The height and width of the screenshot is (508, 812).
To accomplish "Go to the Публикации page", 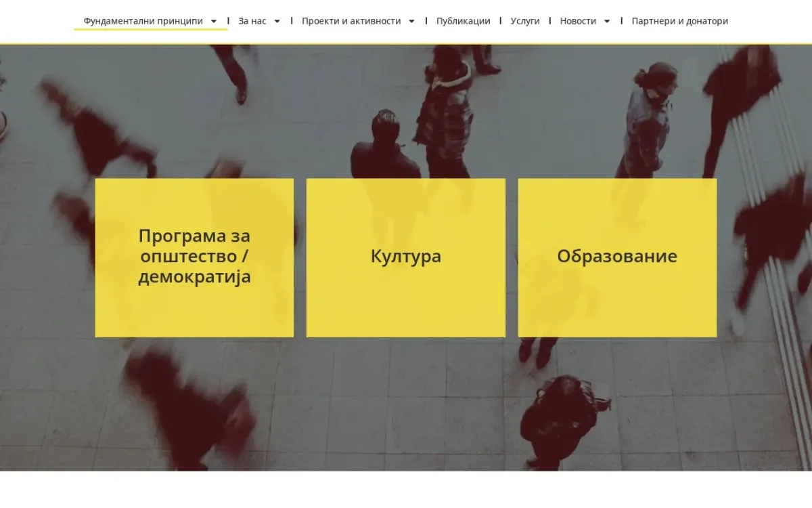I will pyautogui.click(x=464, y=21).
